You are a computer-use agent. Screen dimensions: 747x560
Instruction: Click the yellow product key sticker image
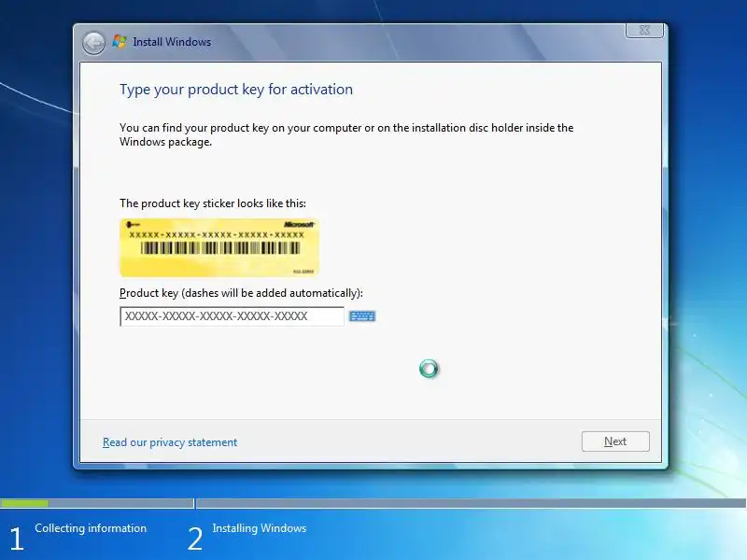(x=219, y=247)
